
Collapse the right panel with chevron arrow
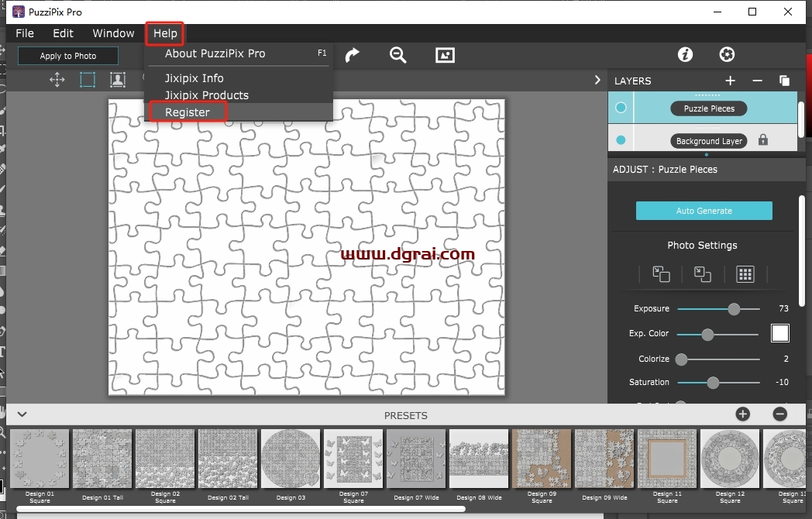pos(597,81)
